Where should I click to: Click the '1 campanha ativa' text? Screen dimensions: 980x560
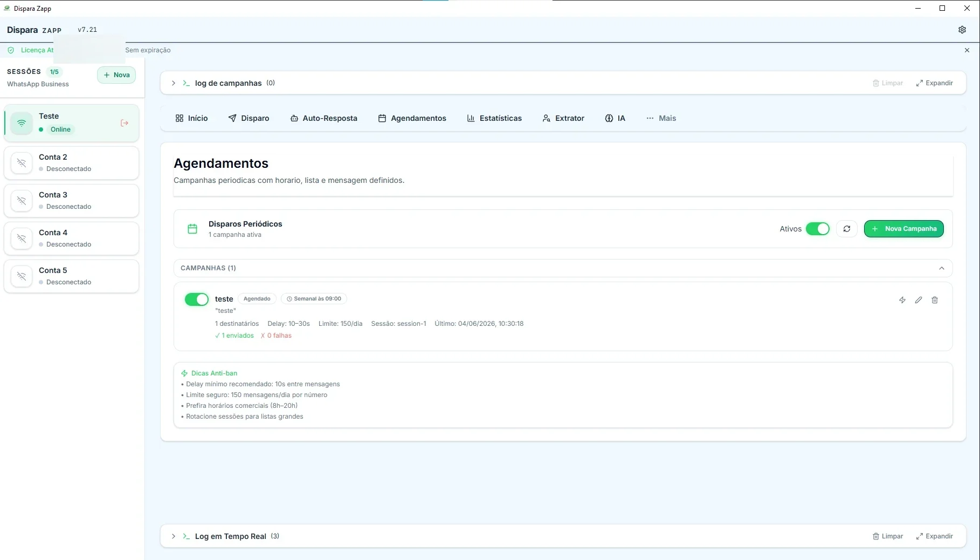pos(235,235)
